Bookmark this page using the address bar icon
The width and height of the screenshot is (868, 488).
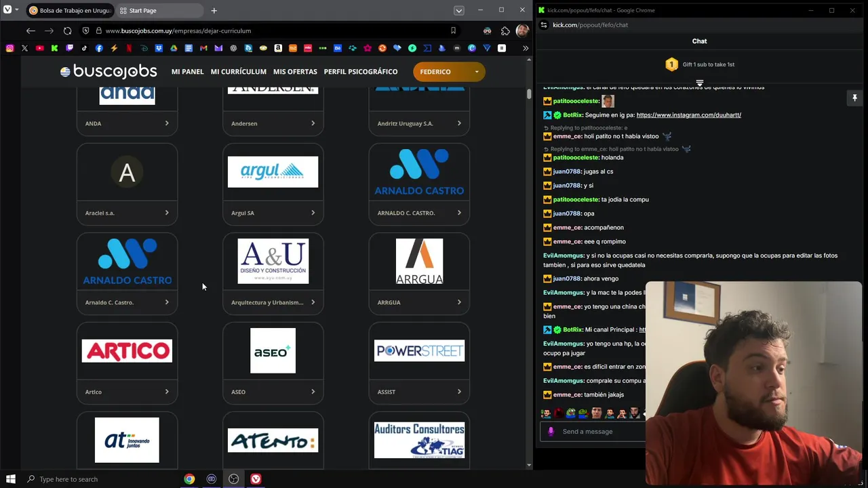click(453, 30)
